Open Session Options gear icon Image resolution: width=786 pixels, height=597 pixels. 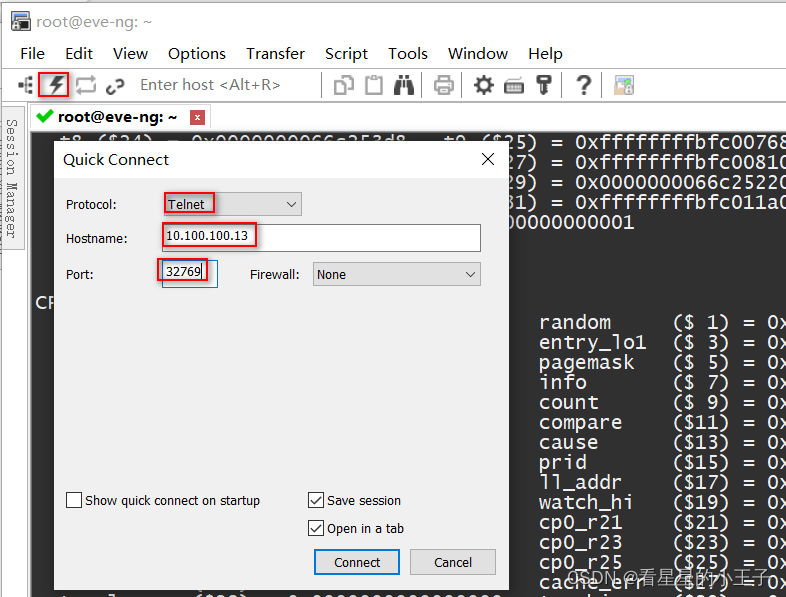click(484, 85)
